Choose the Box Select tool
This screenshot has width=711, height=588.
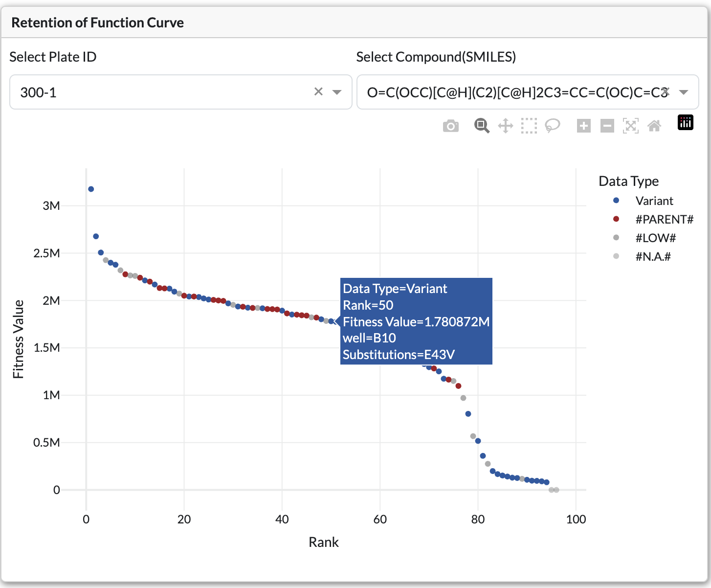[529, 126]
